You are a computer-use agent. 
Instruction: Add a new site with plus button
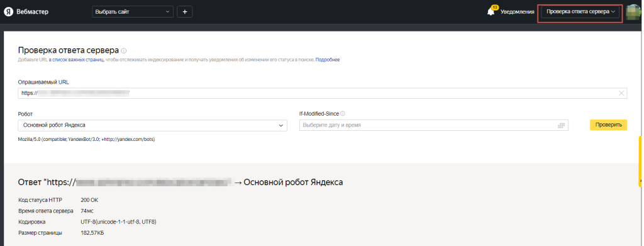coord(185,12)
